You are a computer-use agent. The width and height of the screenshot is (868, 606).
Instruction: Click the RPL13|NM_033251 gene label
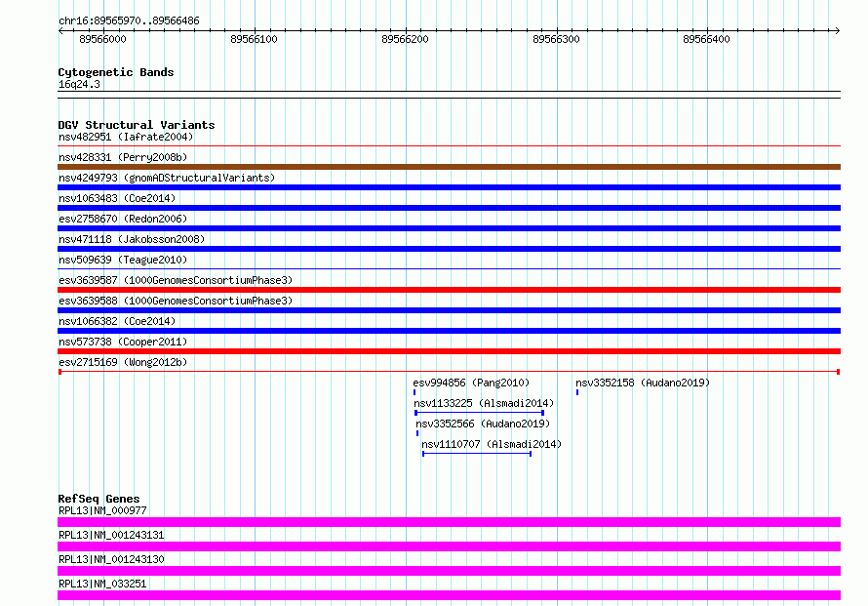(x=102, y=584)
